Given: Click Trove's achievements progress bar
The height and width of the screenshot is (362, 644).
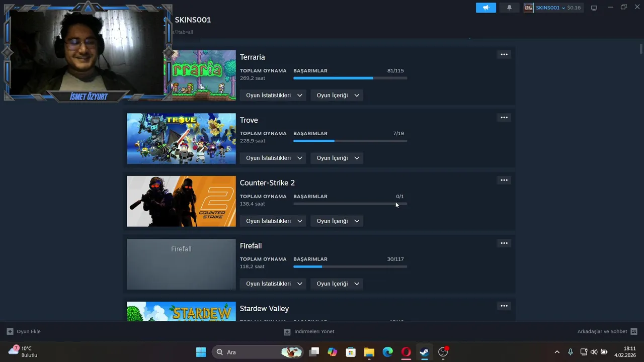Looking at the screenshot, I should pos(350,141).
